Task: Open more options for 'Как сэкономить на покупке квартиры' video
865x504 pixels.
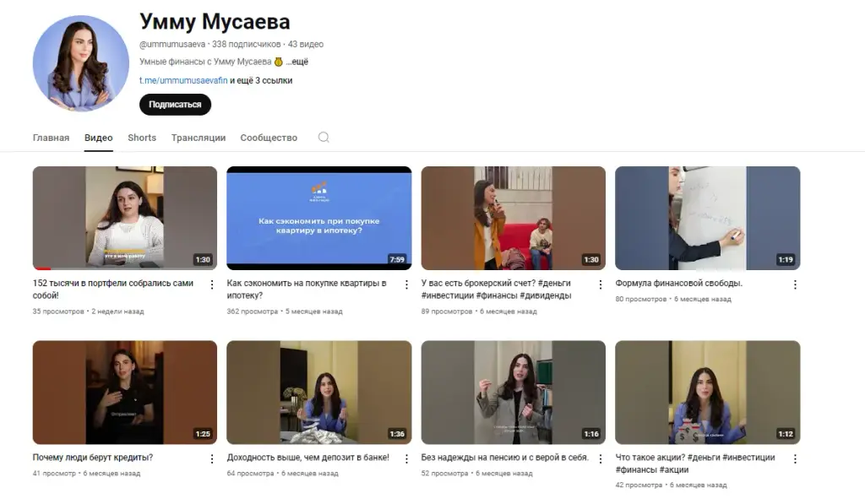Action: 406,285
